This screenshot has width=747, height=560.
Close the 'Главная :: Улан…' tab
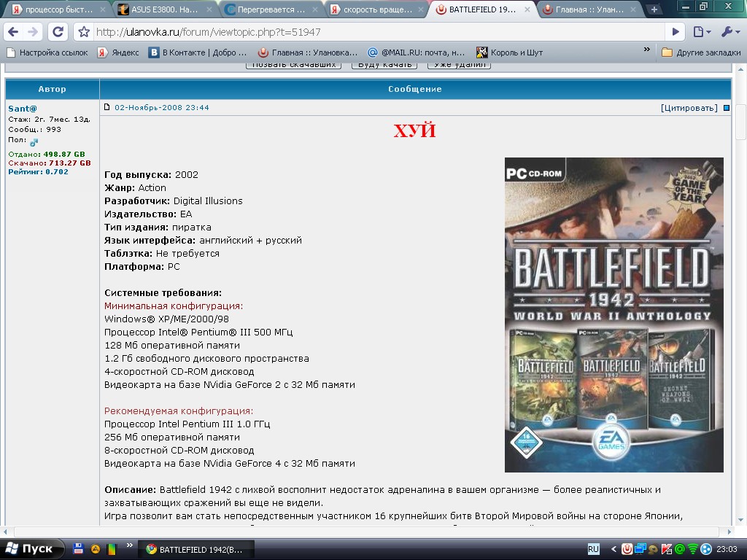[633, 9]
